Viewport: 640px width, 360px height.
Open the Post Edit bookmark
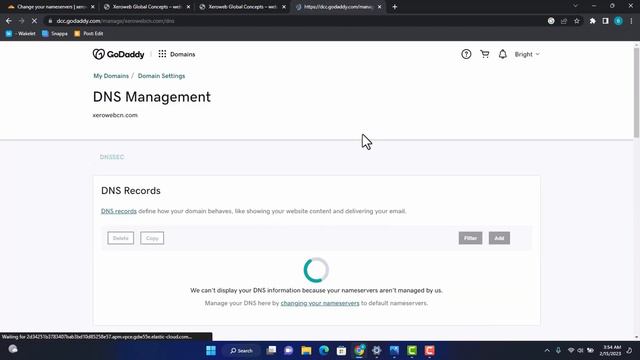(89, 33)
